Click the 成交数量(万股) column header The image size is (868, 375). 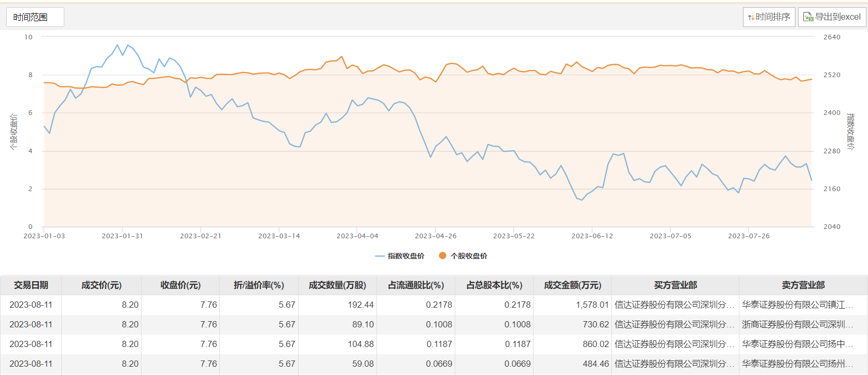(x=337, y=285)
